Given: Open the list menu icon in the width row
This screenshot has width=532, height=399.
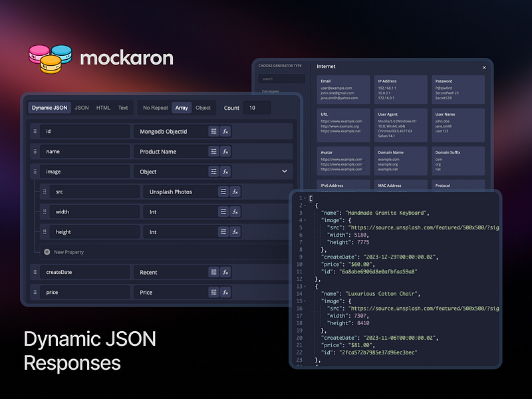Looking at the screenshot, I should [223, 211].
